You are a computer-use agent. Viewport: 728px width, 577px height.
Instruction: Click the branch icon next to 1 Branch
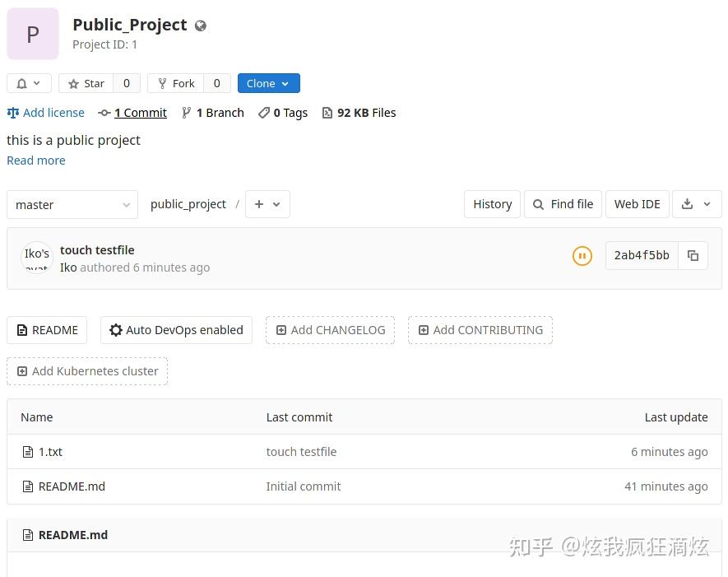tap(187, 112)
